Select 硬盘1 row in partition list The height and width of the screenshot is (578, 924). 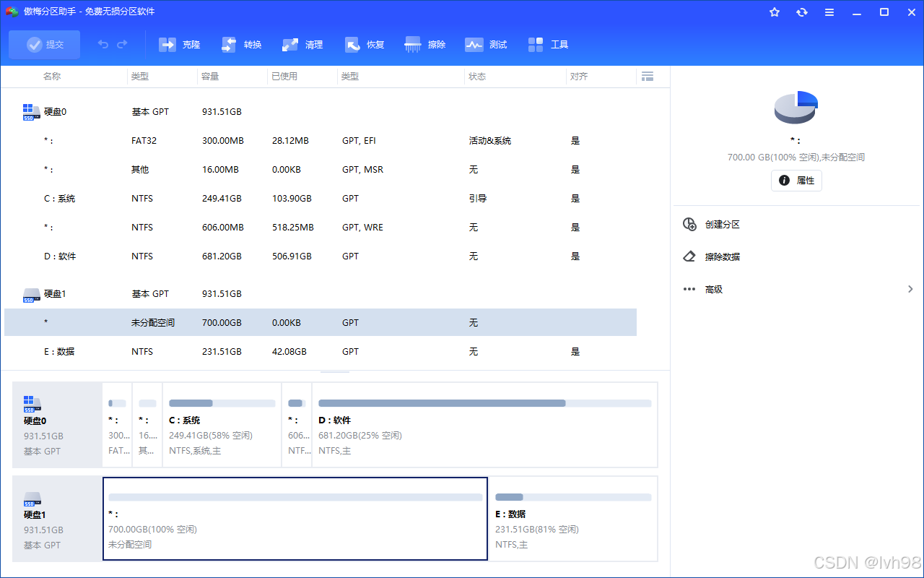pos(321,294)
